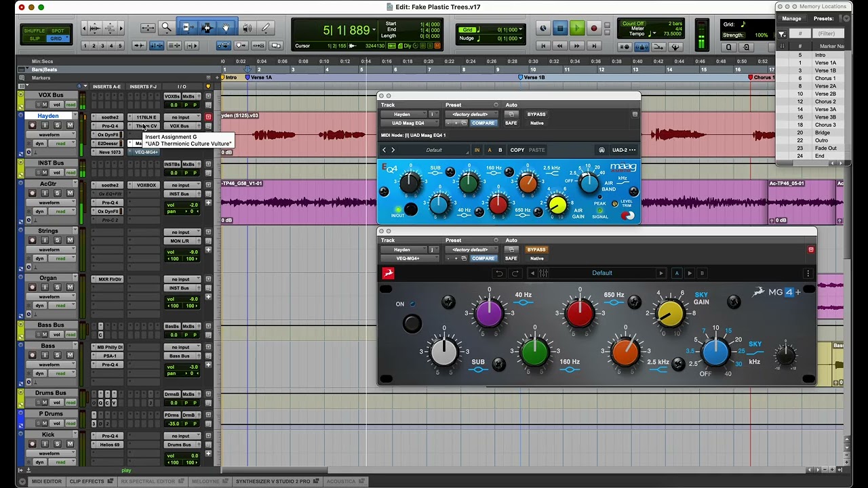Click the Fast Forward transport button
This screenshot has height=488, width=868.
(x=577, y=46)
